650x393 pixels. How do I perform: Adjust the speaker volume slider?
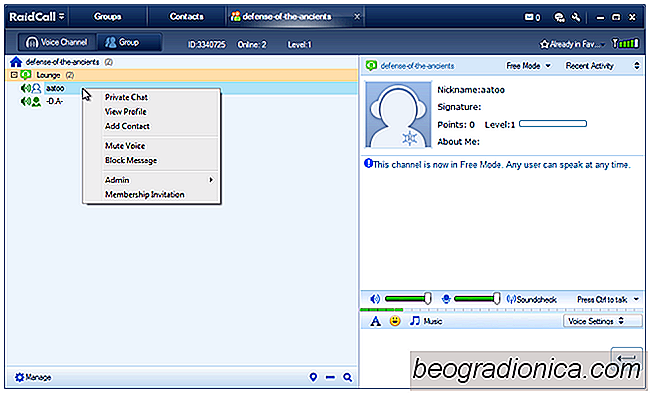(408, 298)
